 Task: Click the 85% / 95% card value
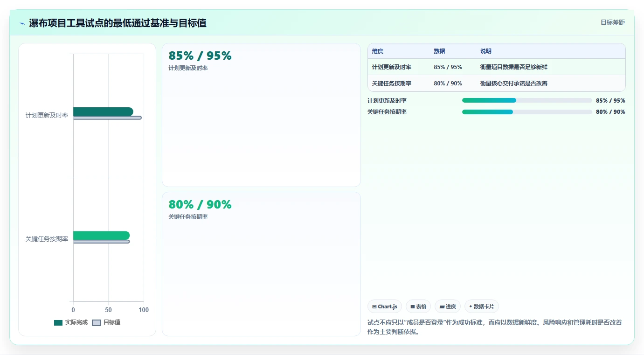pos(200,56)
